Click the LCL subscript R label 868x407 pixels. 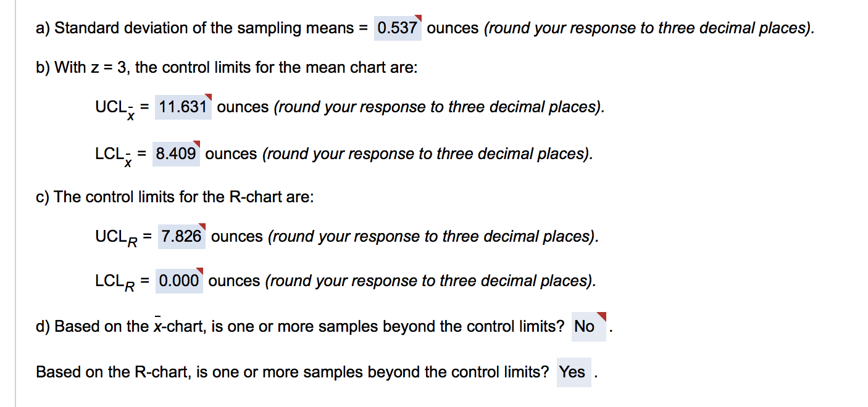coord(114,281)
